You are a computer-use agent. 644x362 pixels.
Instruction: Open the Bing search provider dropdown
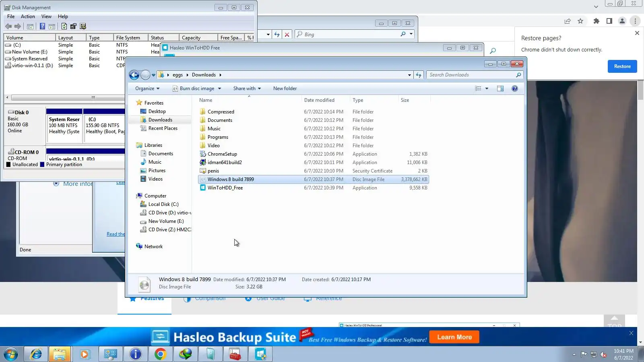pos(411,34)
